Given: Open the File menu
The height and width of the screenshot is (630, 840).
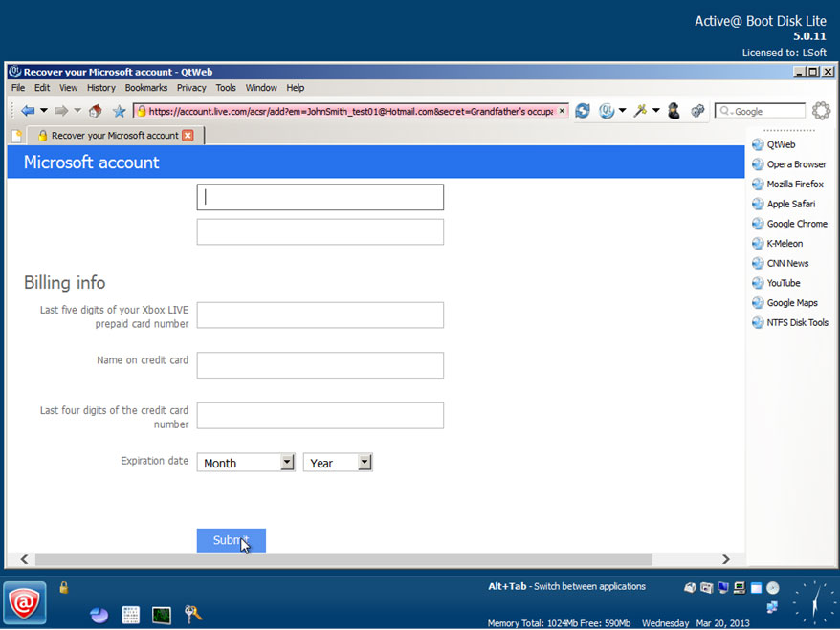Looking at the screenshot, I should pos(18,88).
